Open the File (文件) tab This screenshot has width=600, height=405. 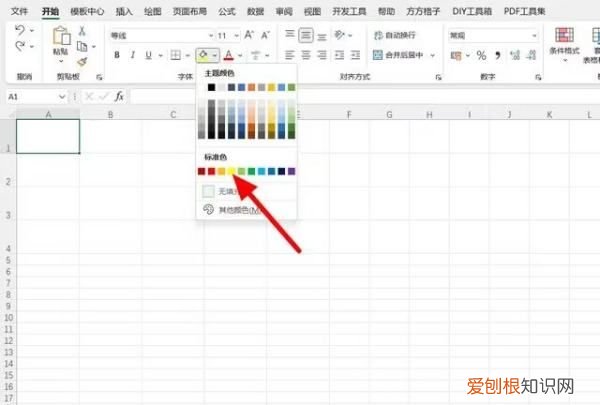click(19, 11)
